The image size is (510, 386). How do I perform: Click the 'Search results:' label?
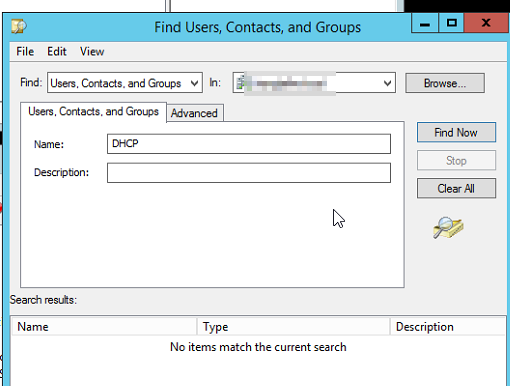click(x=43, y=300)
